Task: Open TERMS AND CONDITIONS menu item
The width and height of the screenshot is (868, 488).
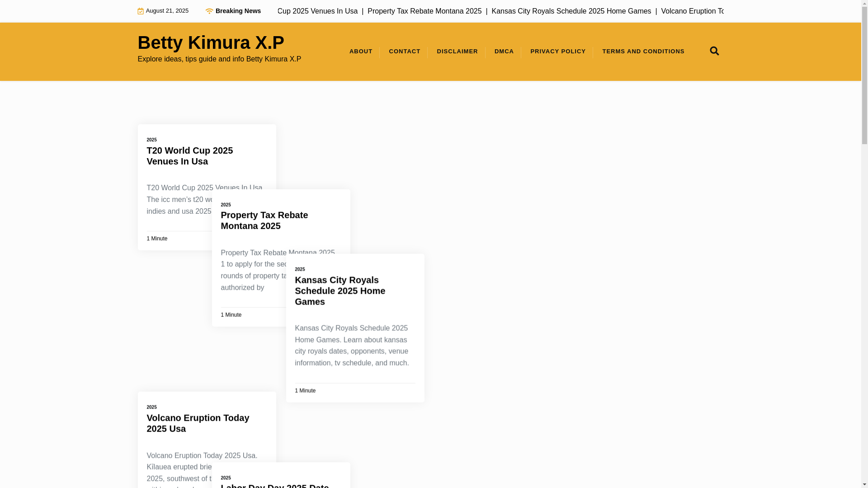Action: click(643, 52)
